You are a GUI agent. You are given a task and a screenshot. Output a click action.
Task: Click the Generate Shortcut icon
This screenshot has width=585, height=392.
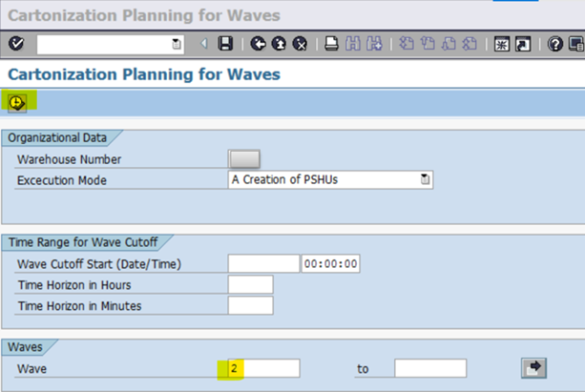coord(523,44)
